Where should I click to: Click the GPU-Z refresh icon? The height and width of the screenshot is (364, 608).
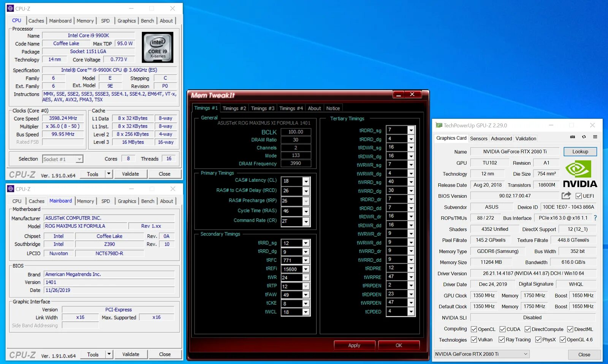(584, 137)
